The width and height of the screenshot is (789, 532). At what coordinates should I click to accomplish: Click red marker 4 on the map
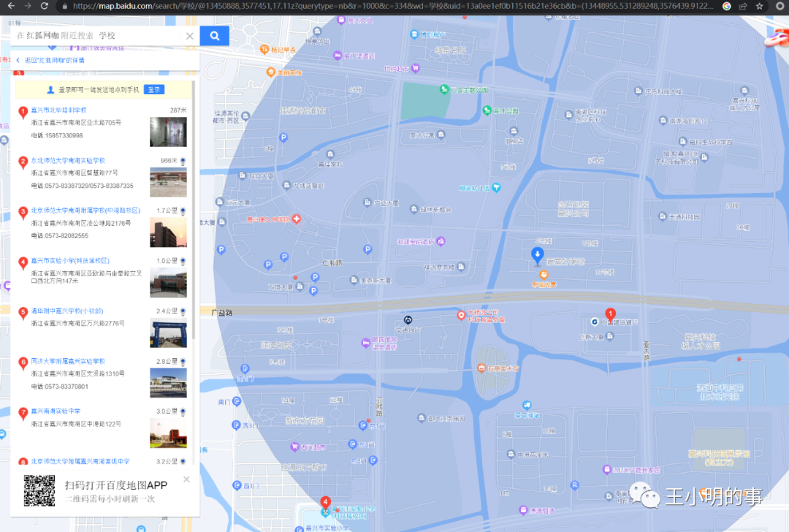[326, 503]
